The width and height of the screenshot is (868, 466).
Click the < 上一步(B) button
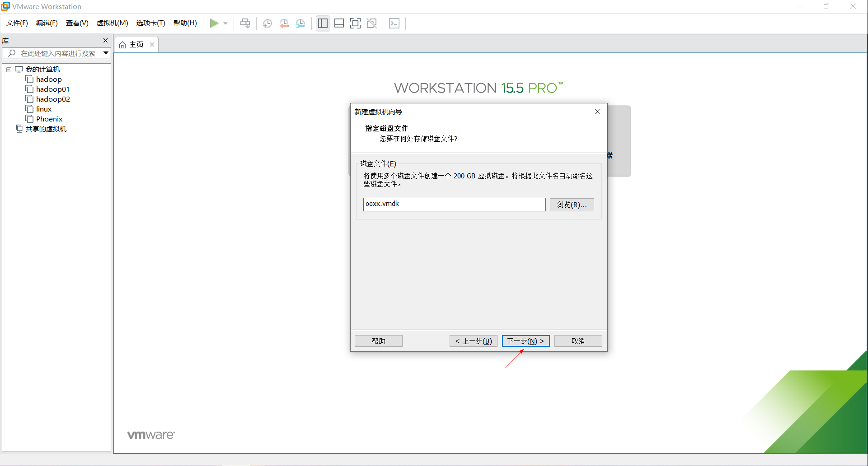pos(473,341)
